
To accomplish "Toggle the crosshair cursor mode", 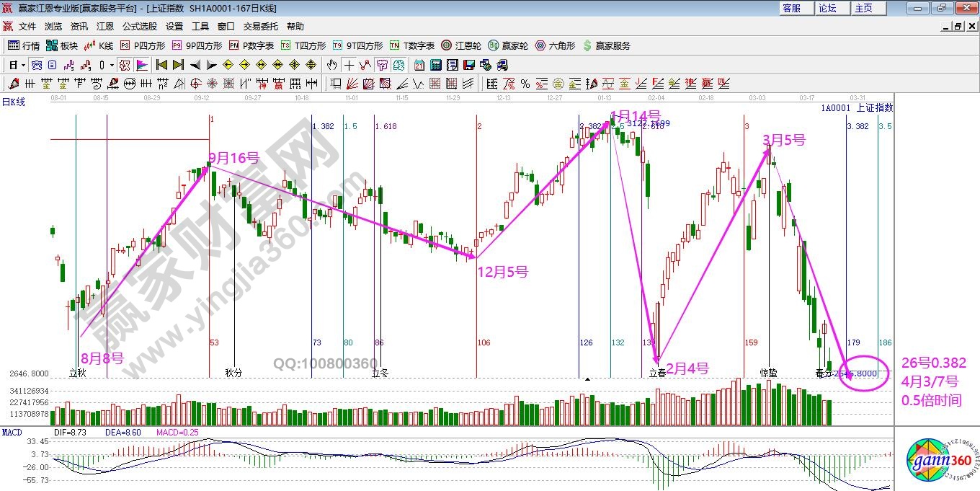I will [349, 65].
